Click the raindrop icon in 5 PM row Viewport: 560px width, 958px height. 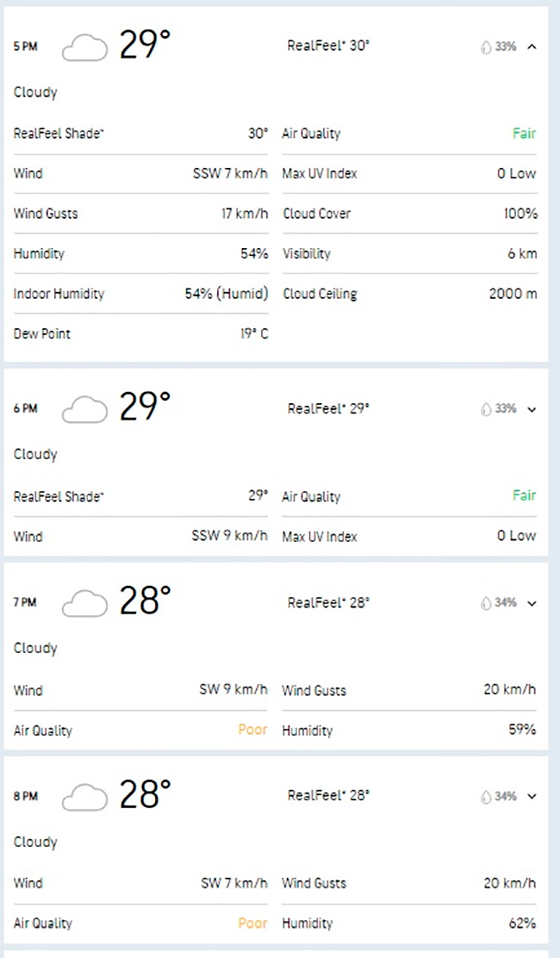tap(486, 47)
